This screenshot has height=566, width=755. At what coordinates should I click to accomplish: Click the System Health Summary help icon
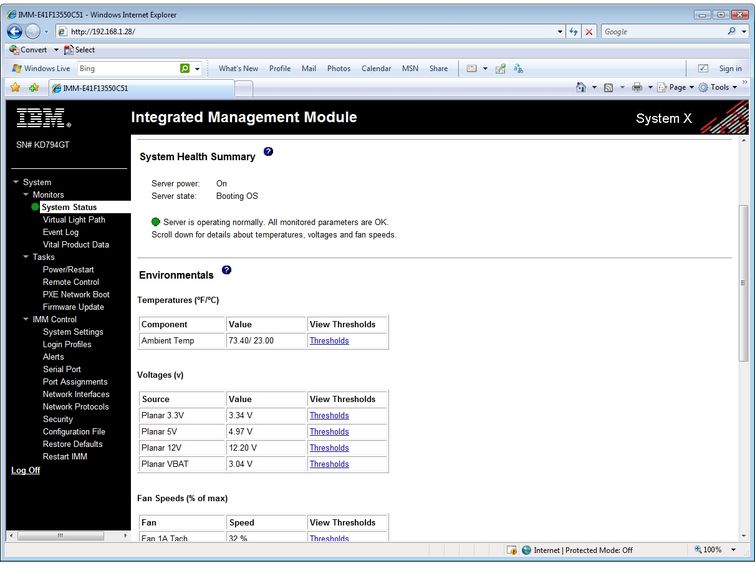(267, 153)
